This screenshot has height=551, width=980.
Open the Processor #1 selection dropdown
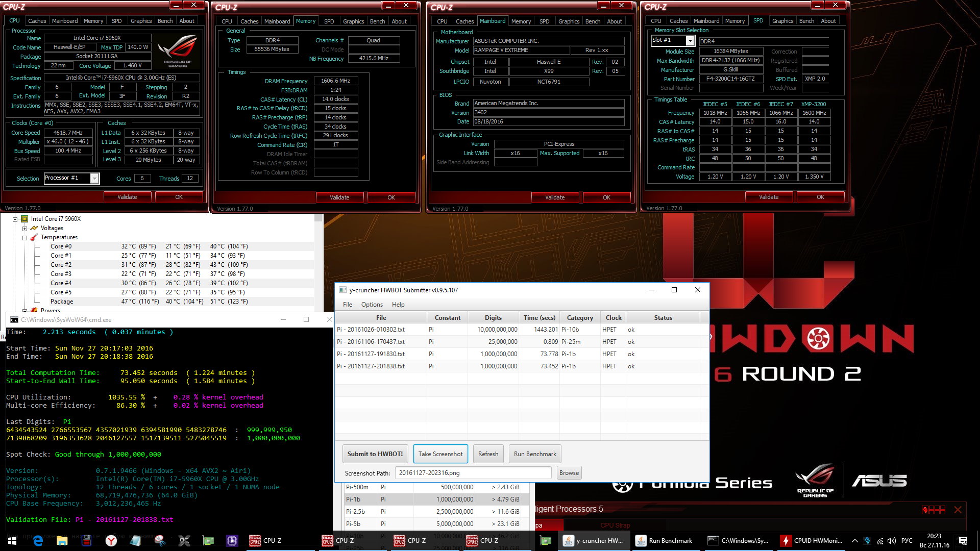click(x=94, y=178)
